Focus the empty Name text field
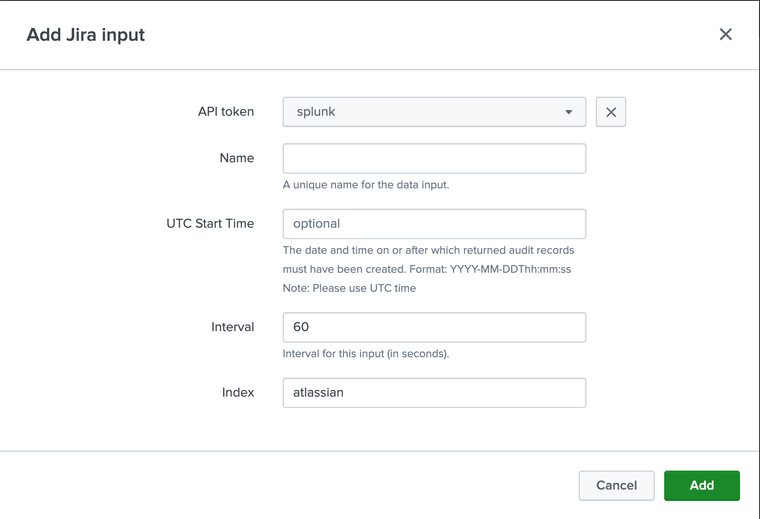 click(x=434, y=159)
